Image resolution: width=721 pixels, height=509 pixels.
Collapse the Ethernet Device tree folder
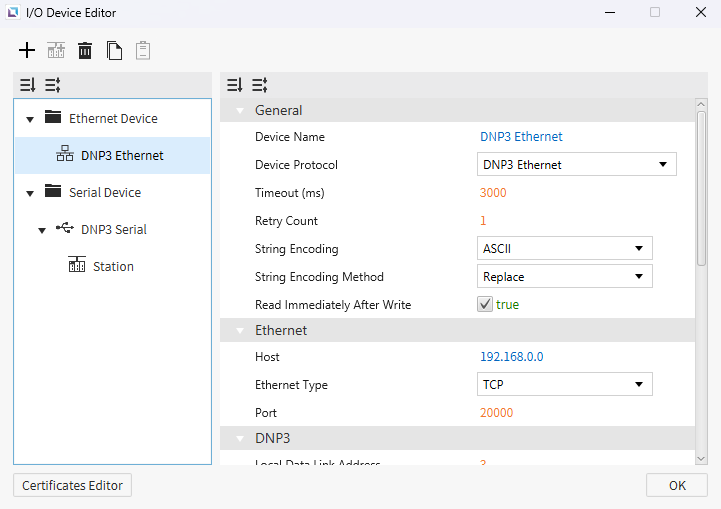pos(30,119)
